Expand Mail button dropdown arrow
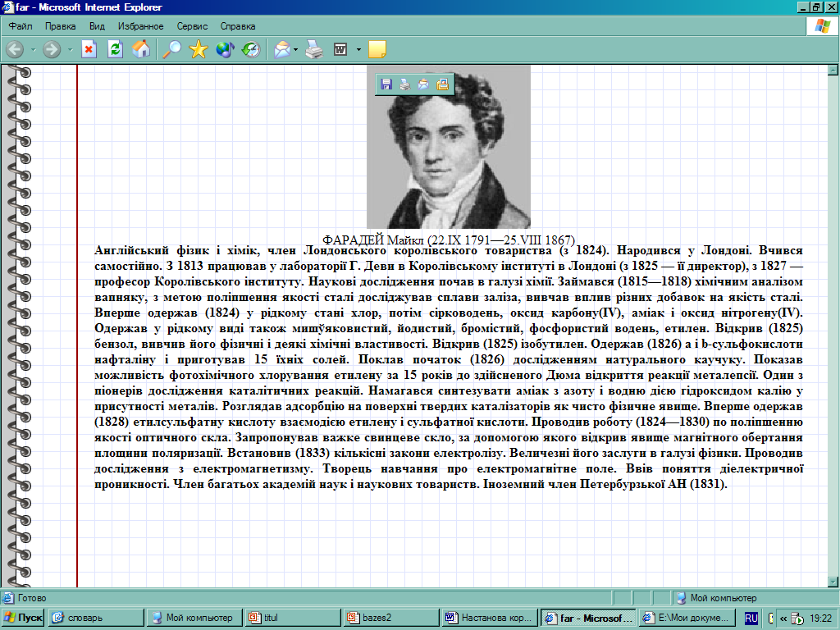Image resolution: width=840 pixels, height=630 pixels. (x=295, y=50)
